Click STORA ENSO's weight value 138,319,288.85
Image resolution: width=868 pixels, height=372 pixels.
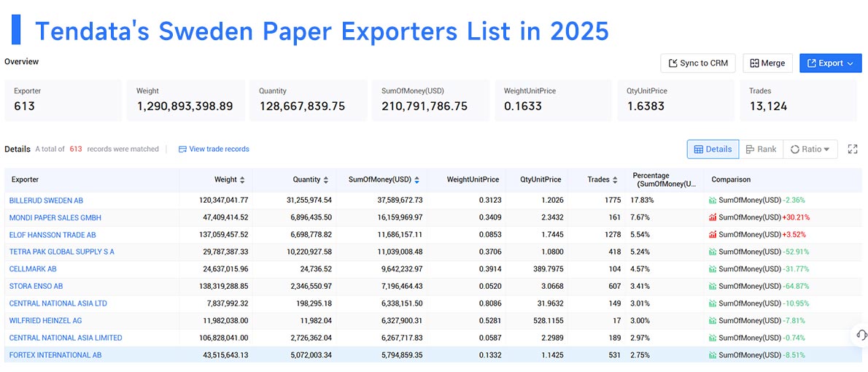pos(224,286)
